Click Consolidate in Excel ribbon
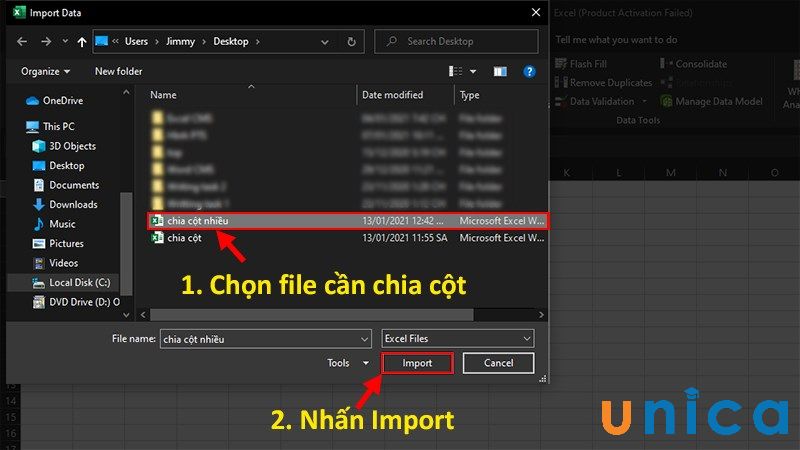Image resolution: width=800 pixels, height=450 pixels. 693,64
